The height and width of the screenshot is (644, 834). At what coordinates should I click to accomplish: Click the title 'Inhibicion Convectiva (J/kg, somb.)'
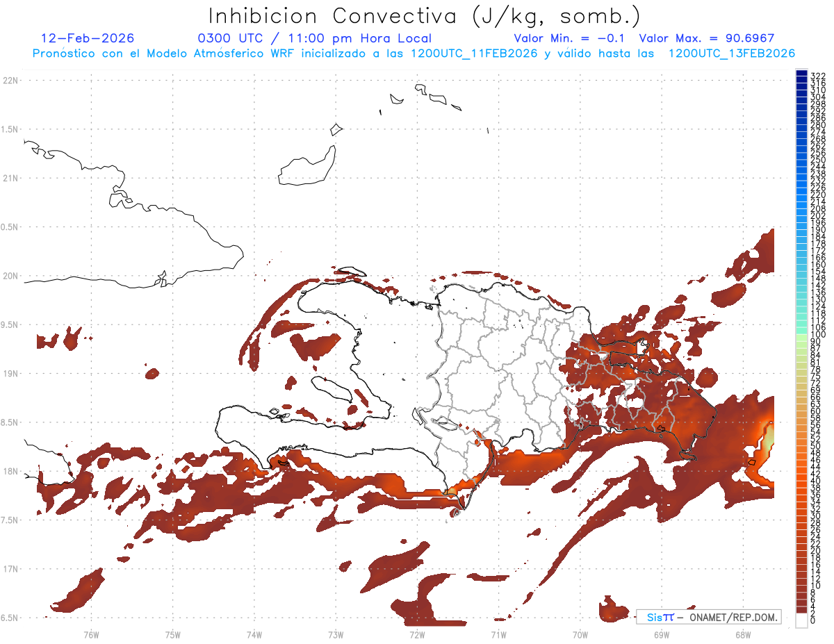click(x=425, y=16)
